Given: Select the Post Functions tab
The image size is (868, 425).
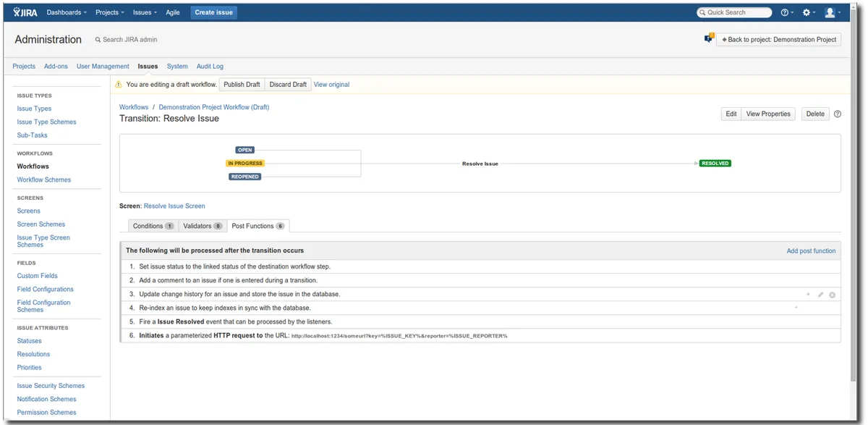Looking at the screenshot, I should tap(258, 226).
